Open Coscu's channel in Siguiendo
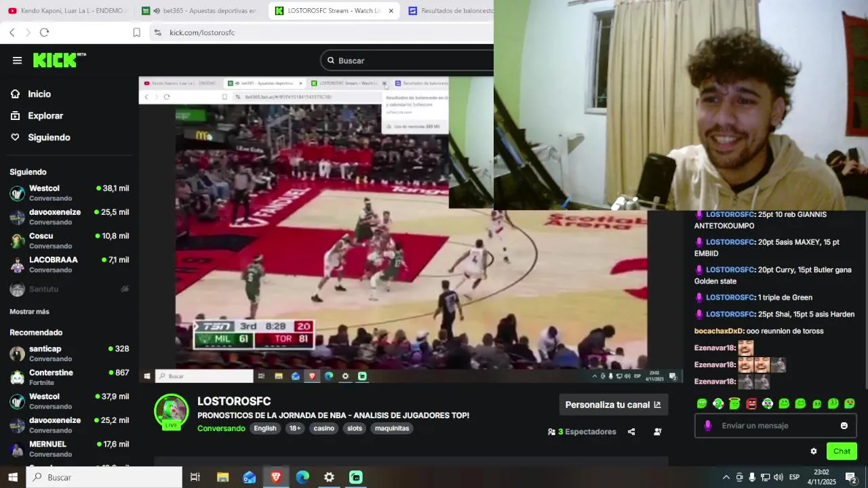Screen dimensions: 868x488 point(69,241)
